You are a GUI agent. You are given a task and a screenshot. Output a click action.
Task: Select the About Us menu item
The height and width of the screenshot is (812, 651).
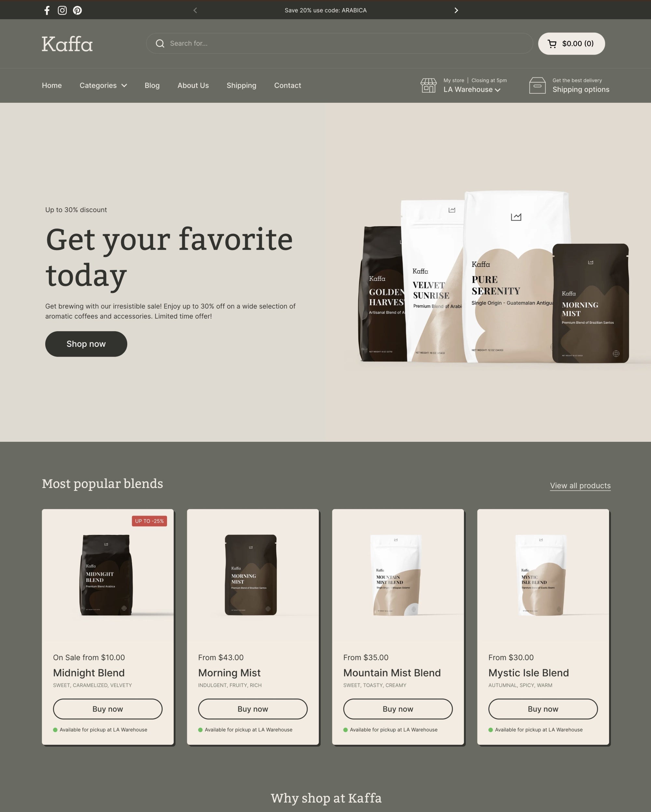(193, 85)
